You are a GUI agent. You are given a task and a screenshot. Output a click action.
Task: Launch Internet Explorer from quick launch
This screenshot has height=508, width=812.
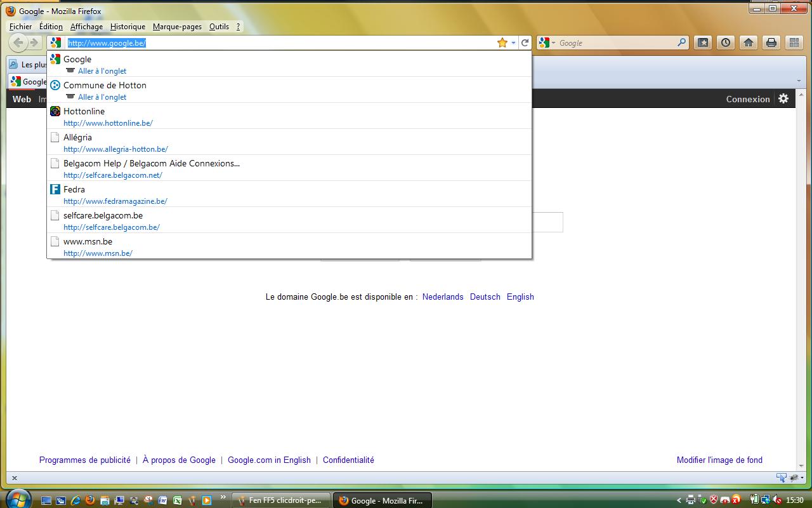click(75, 500)
